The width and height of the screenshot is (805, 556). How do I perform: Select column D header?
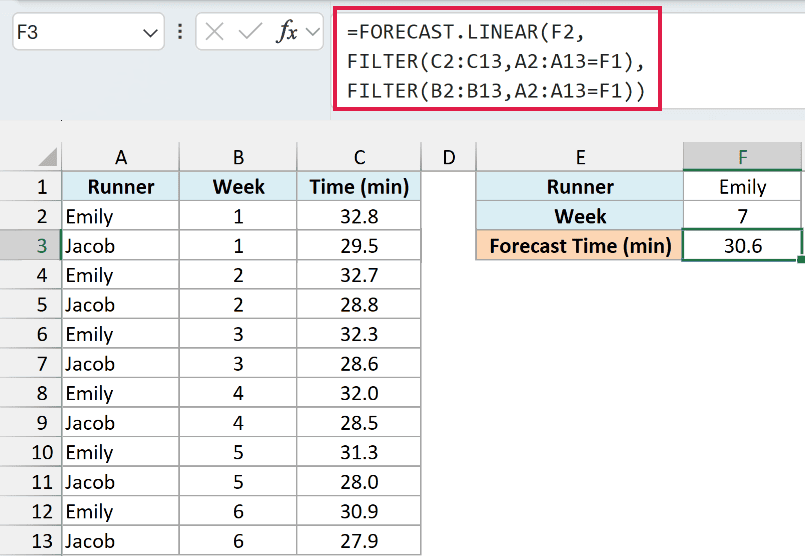(449, 157)
